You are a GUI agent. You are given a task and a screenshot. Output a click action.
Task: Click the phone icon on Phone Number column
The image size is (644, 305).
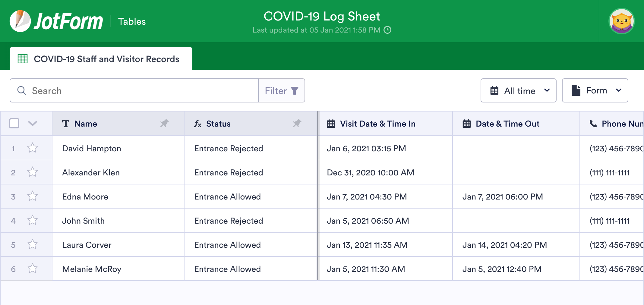tap(593, 124)
